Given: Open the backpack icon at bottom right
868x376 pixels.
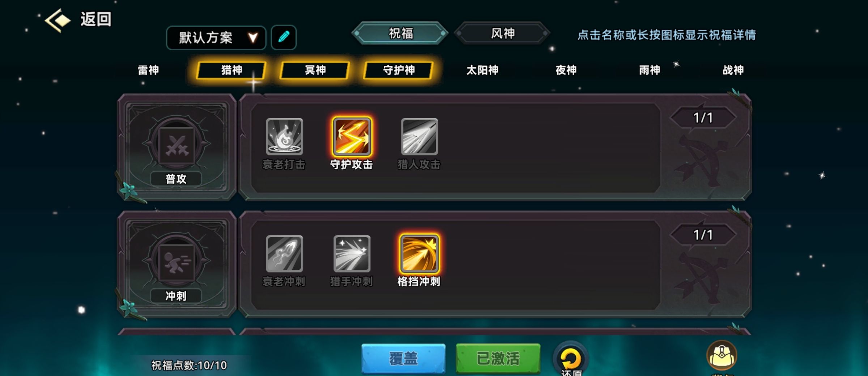Looking at the screenshot, I should tap(722, 356).
